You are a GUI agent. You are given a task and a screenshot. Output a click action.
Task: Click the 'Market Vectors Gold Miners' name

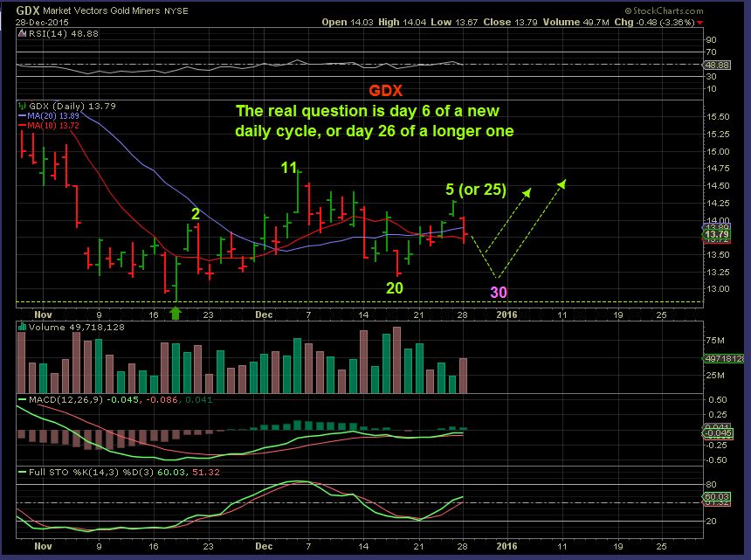101,10
